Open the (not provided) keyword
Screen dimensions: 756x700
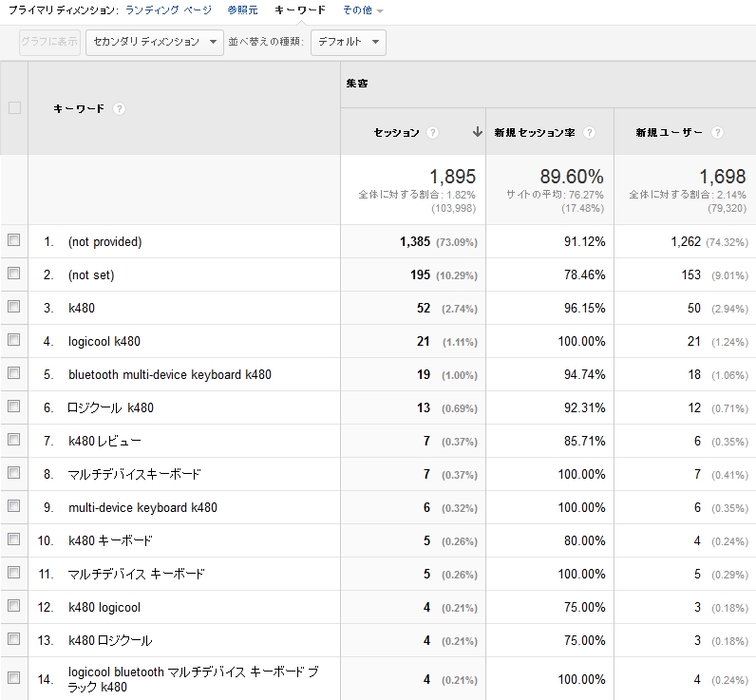(x=105, y=242)
